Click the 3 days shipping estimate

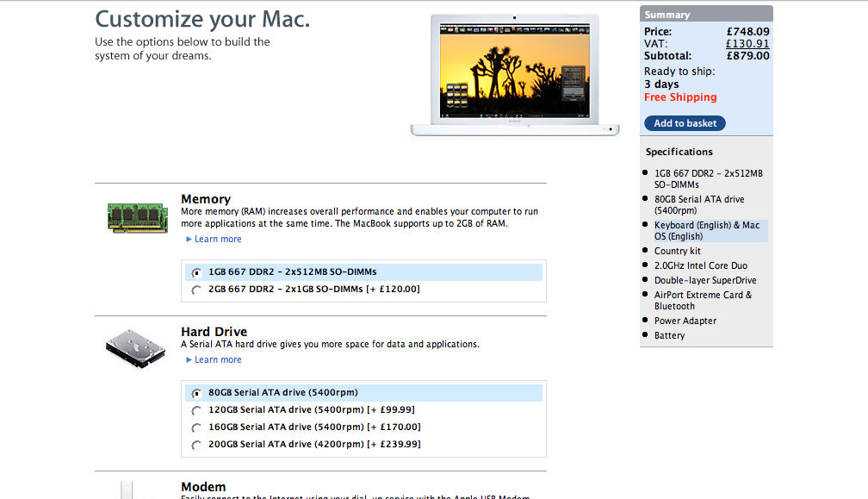661,84
